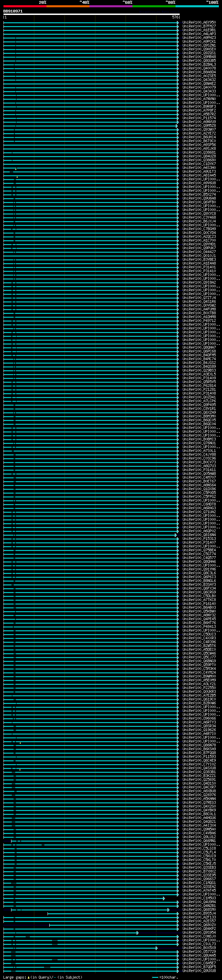Click the truncated alignment bar for UniRef100_C1H5U3

(x=84, y=898)
